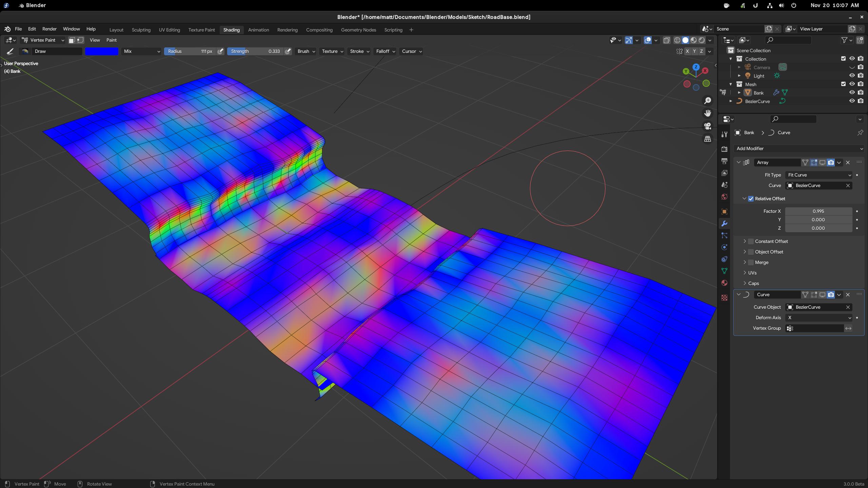This screenshot has width=868, height=488.
Task: Expand the Merge section in Array modifier
Action: click(745, 262)
